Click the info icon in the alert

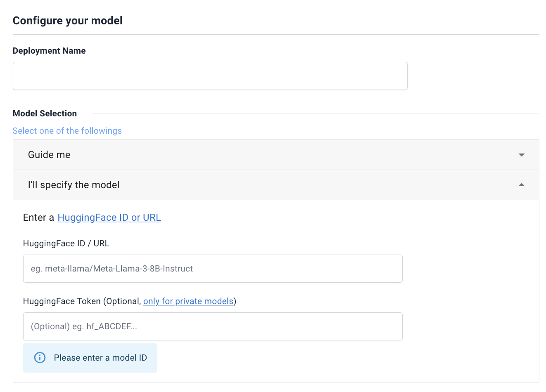[x=40, y=358]
